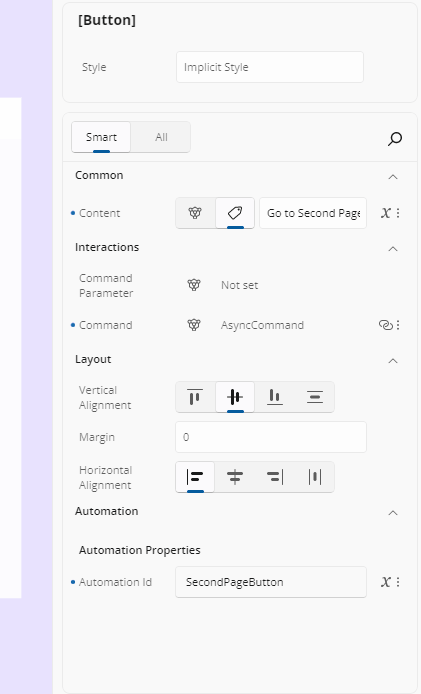Click the Layout section header
Image resolution: width=421 pixels, height=694 pixels.
click(93, 359)
